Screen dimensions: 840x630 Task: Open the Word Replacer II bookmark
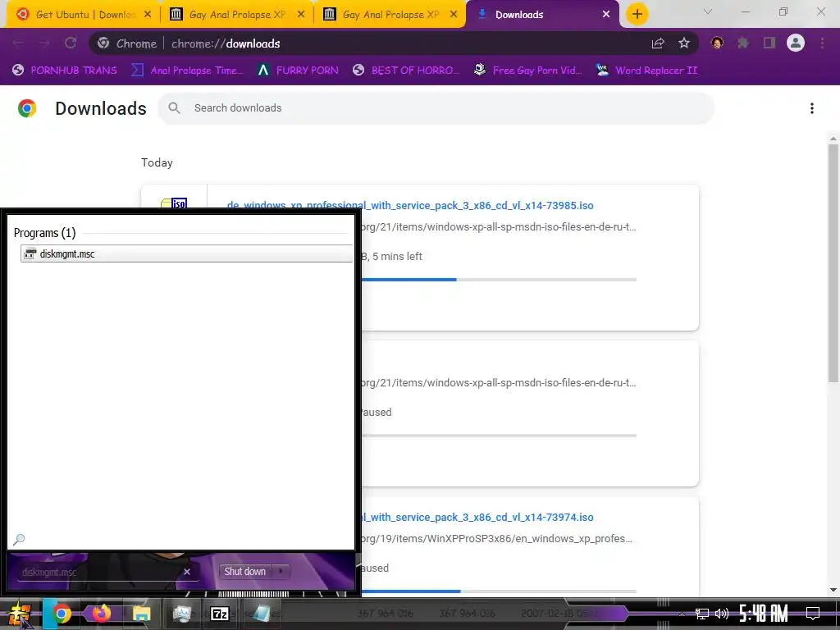[646, 71]
